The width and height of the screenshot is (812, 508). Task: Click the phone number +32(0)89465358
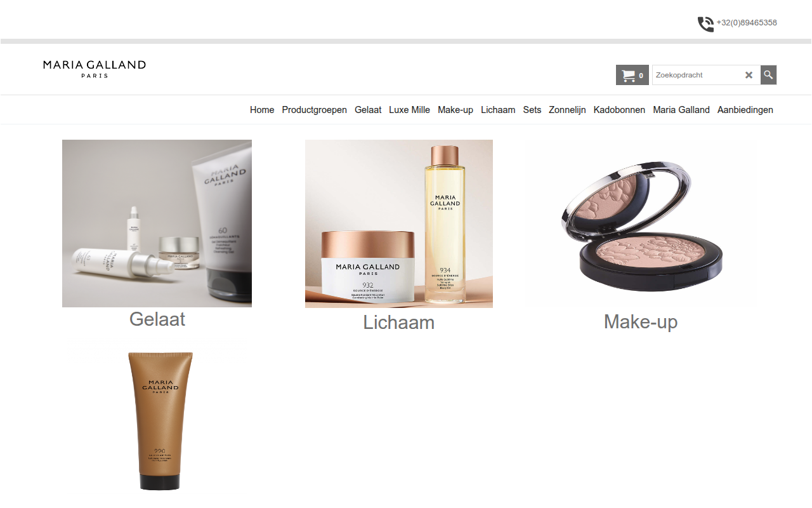747,23
